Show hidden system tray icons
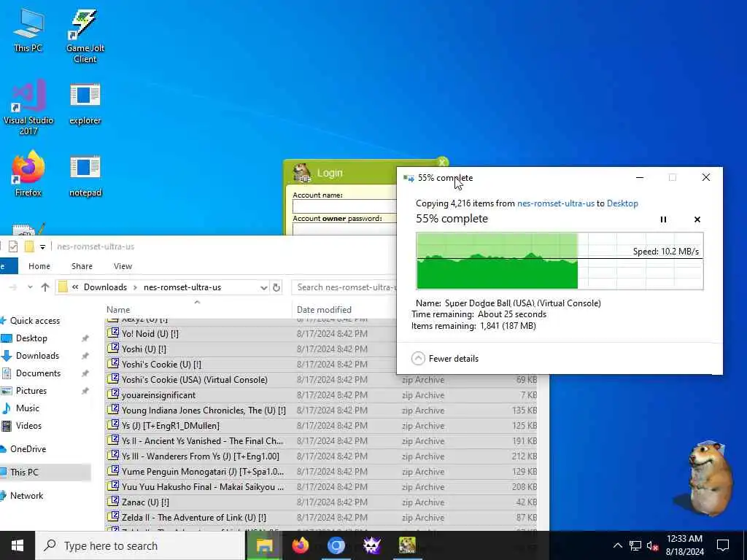Viewport: 747px width, 560px height. coord(617,545)
